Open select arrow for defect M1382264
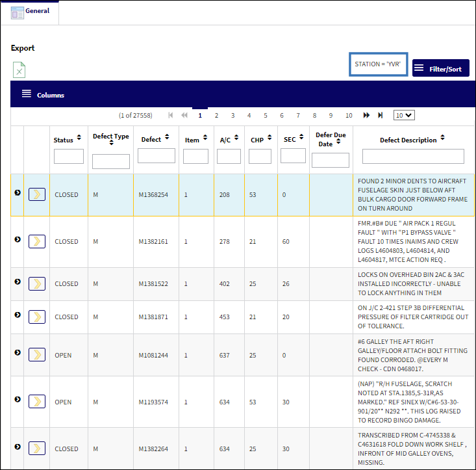 37,449
